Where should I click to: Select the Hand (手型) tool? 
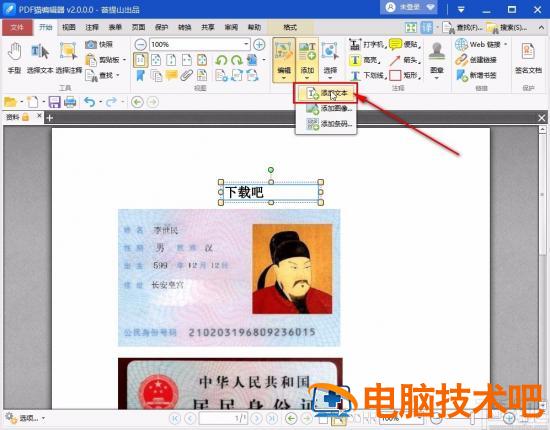(x=14, y=58)
